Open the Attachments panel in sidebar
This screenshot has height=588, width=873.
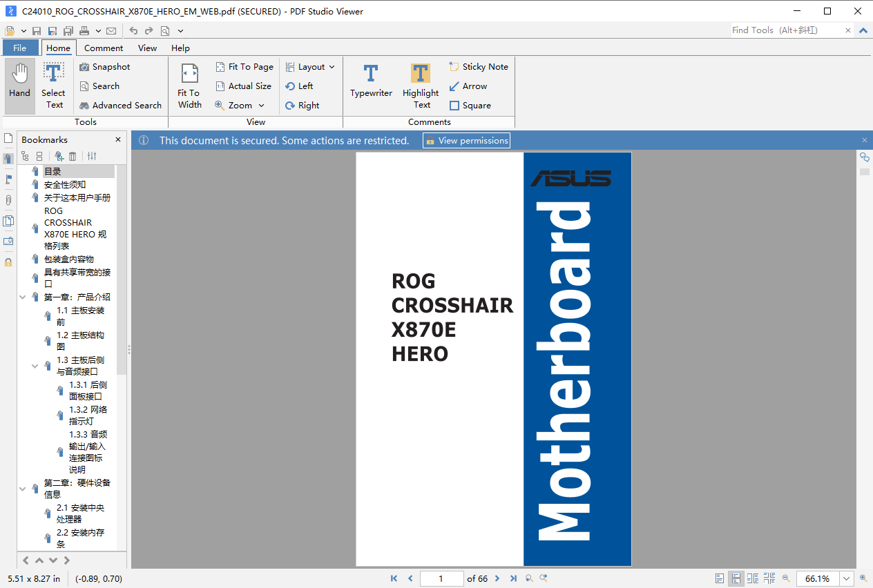8,199
